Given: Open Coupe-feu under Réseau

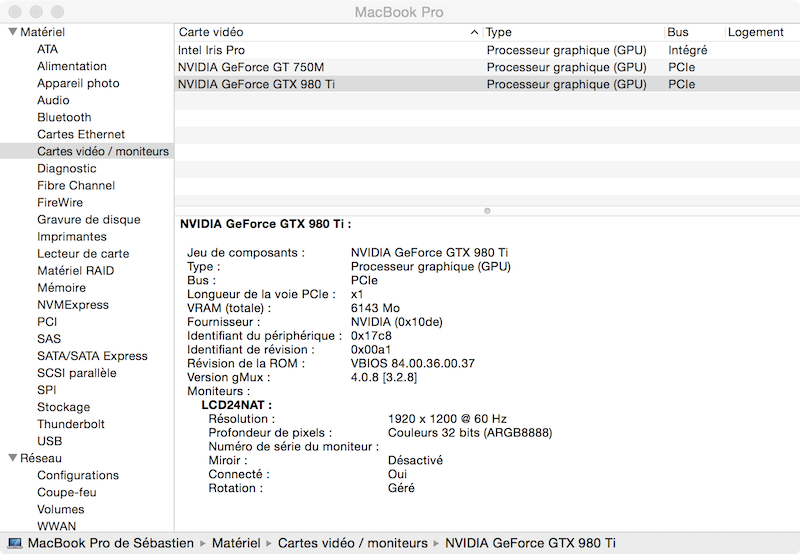Looking at the screenshot, I should pos(66,492).
